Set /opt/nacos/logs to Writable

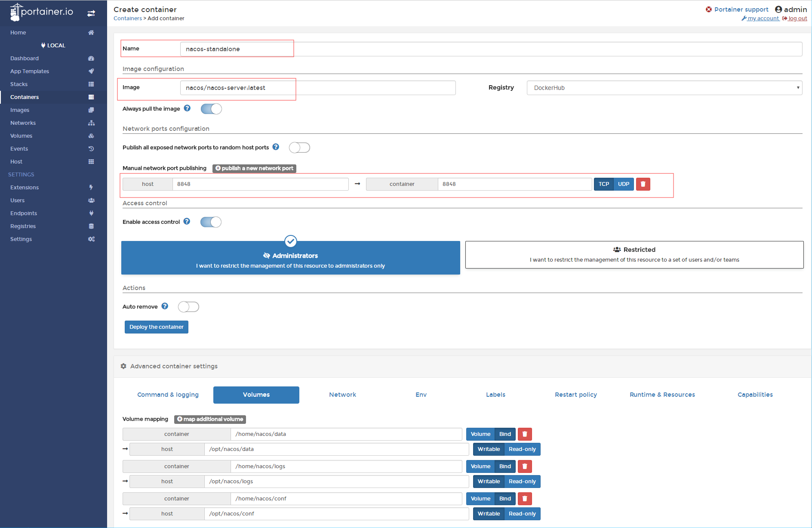click(x=489, y=482)
